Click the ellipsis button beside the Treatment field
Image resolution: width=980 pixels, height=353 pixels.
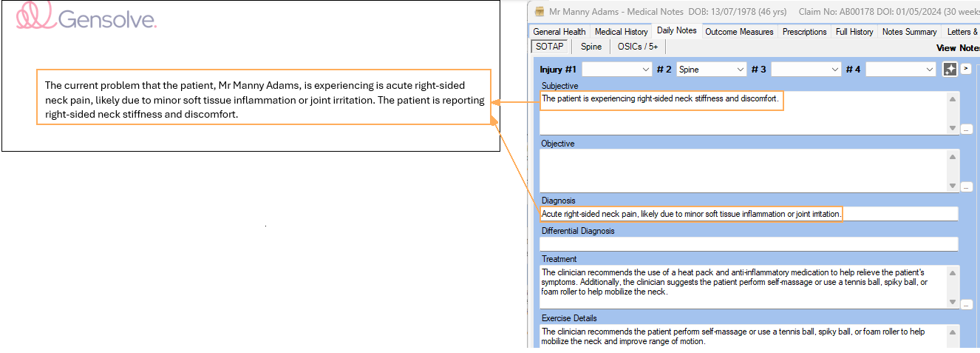(x=967, y=303)
